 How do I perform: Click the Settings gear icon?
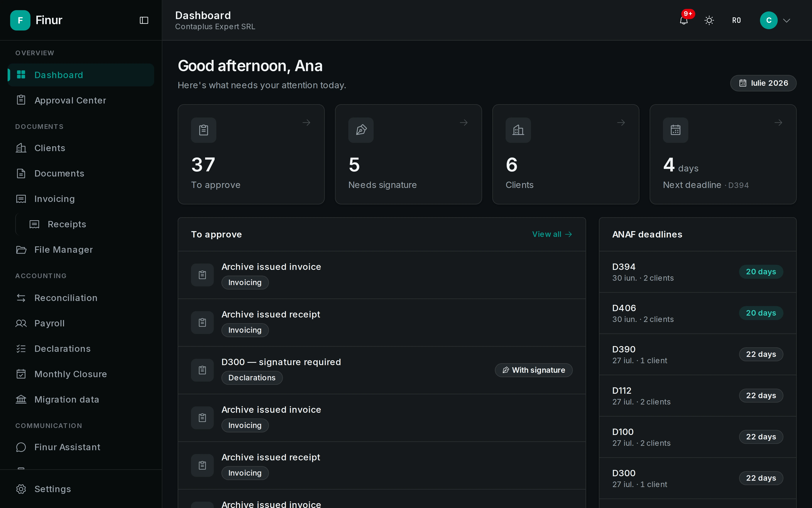pos(21,489)
